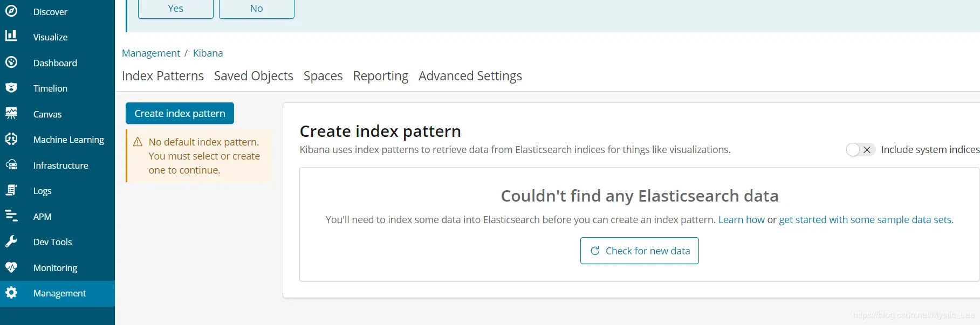Screen dimensions: 980x325
Task: Open the Timelion label in sidebar
Action: (50, 88)
